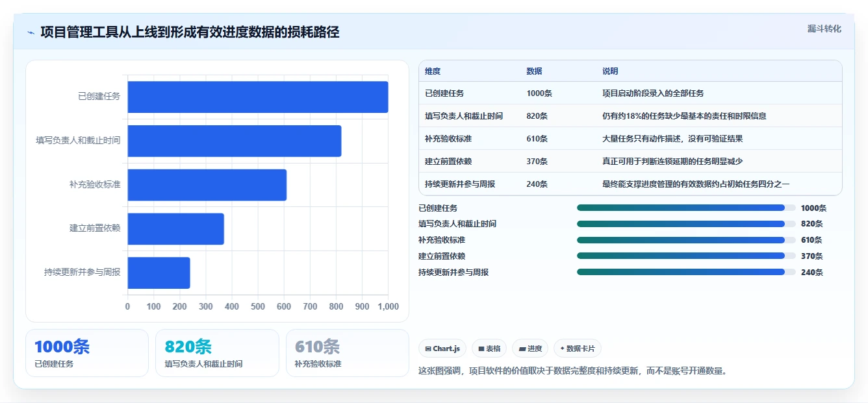The width and height of the screenshot is (868, 403).
Task: Click the 500 tick on the chart x-axis
Action: point(258,306)
